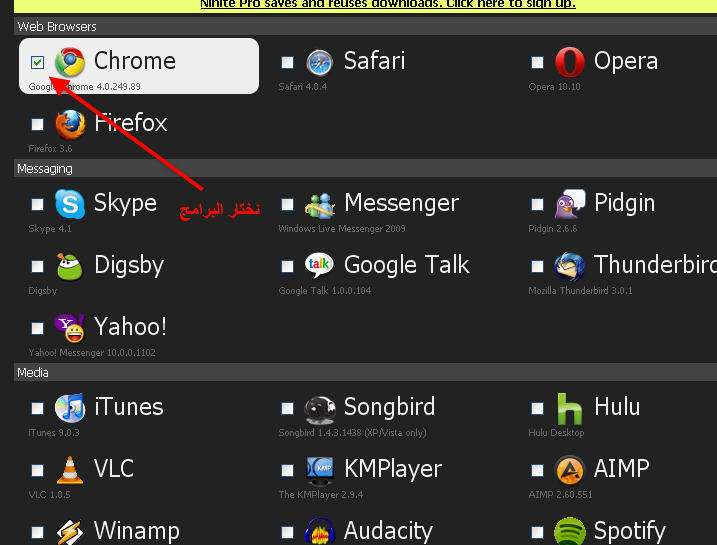This screenshot has width=717, height=545.
Task: Click the VLC traffic cone icon
Action: pos(70,470)
